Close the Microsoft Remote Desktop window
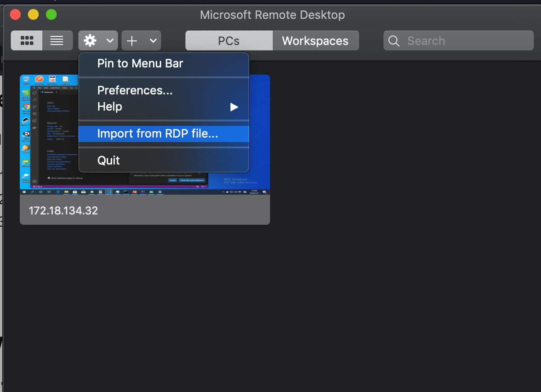The height and width of the screenshot is (392, 541). coord(15,15)
